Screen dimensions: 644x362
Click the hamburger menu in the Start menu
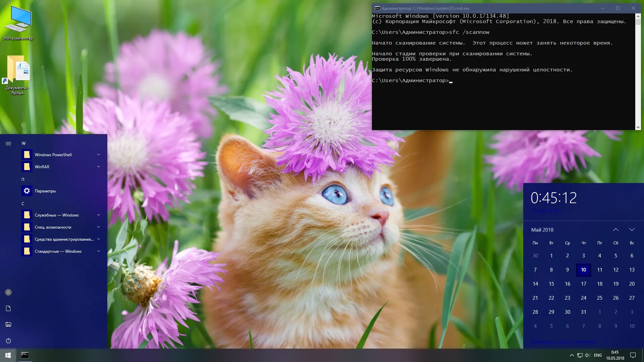(x=8, y=143)
